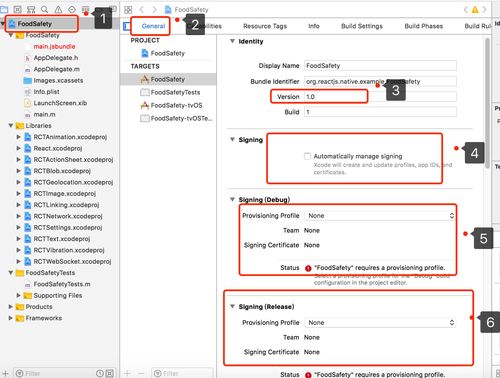Click the add file plus button bottom-left

coord(5,373)
